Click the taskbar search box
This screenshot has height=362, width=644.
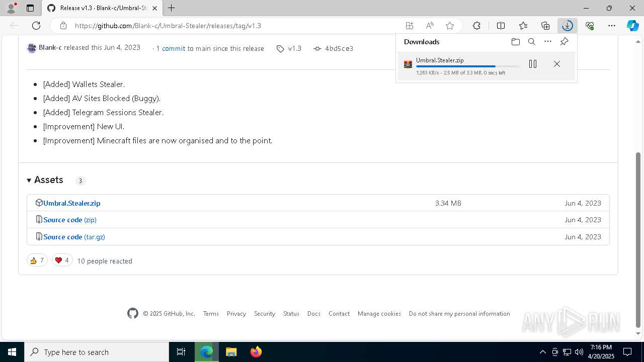pyautogui.click(x=97, y=352)
